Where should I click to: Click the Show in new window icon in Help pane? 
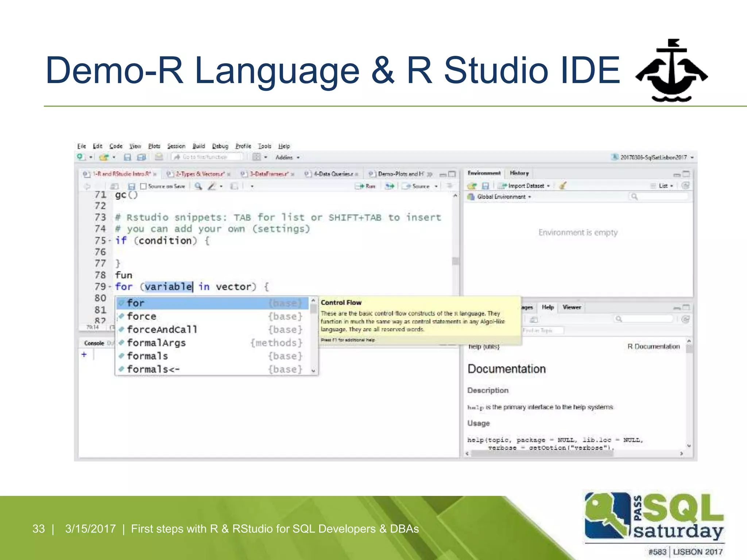[x=534, y=320]
